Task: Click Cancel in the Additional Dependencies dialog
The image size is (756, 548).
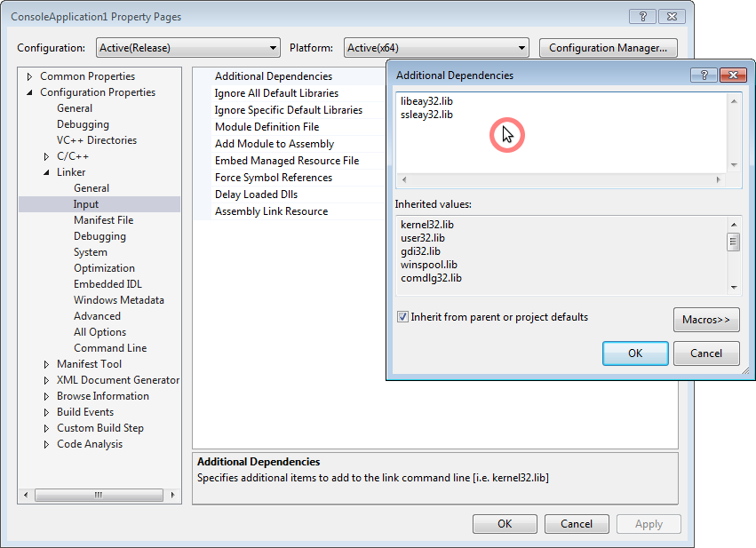Action: click(x=706, y=353)
